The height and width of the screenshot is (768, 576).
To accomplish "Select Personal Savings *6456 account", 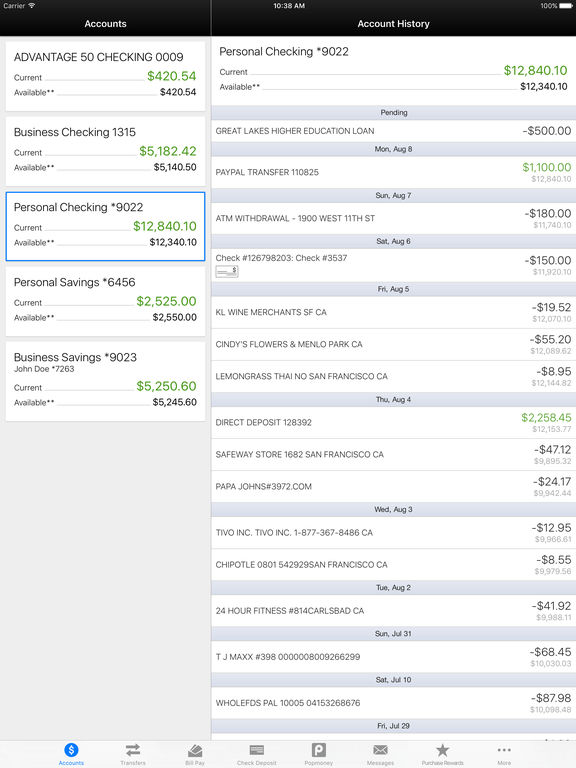I will pyautogui.click(x=105, y=301).
